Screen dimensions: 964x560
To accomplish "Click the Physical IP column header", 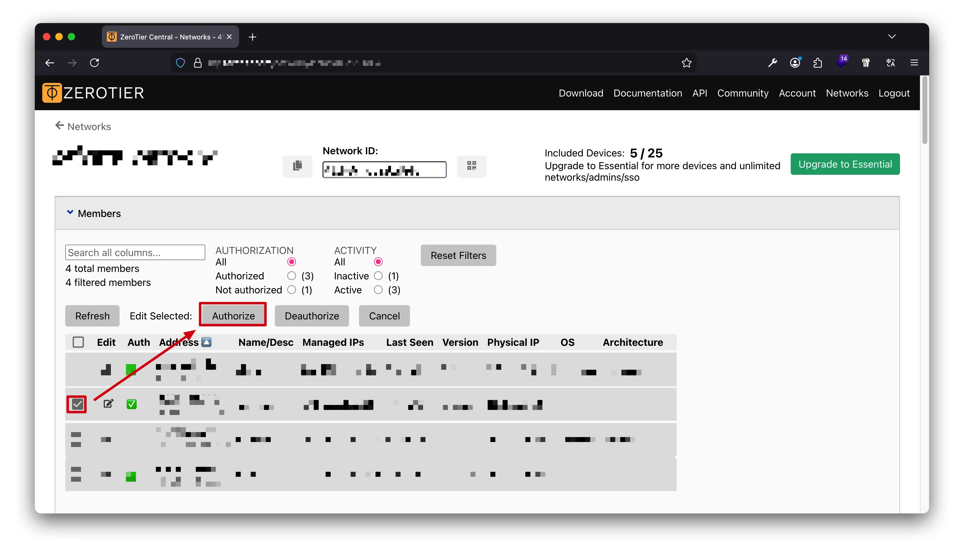I will point(513,342).
